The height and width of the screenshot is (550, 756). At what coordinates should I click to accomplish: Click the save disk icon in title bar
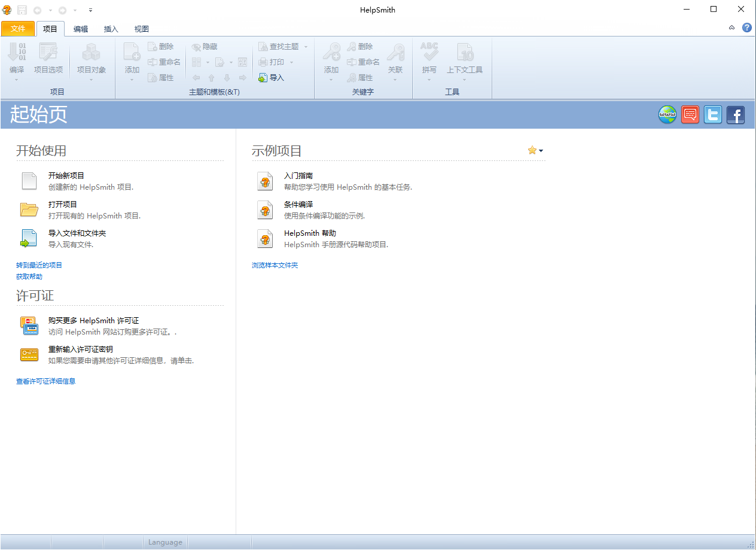(22, 10)
